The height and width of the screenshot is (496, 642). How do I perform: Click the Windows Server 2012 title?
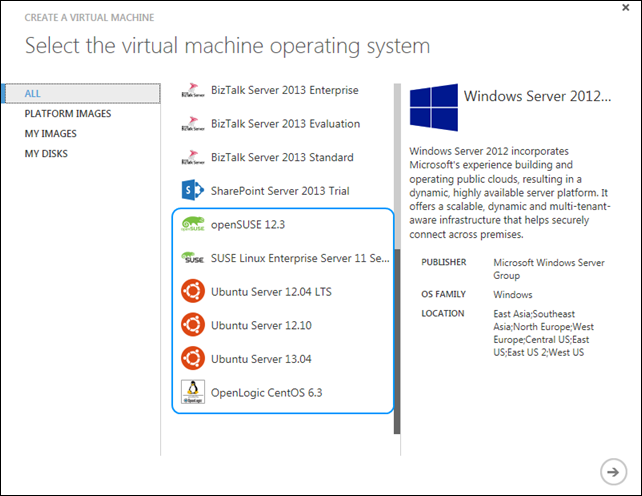537,97
